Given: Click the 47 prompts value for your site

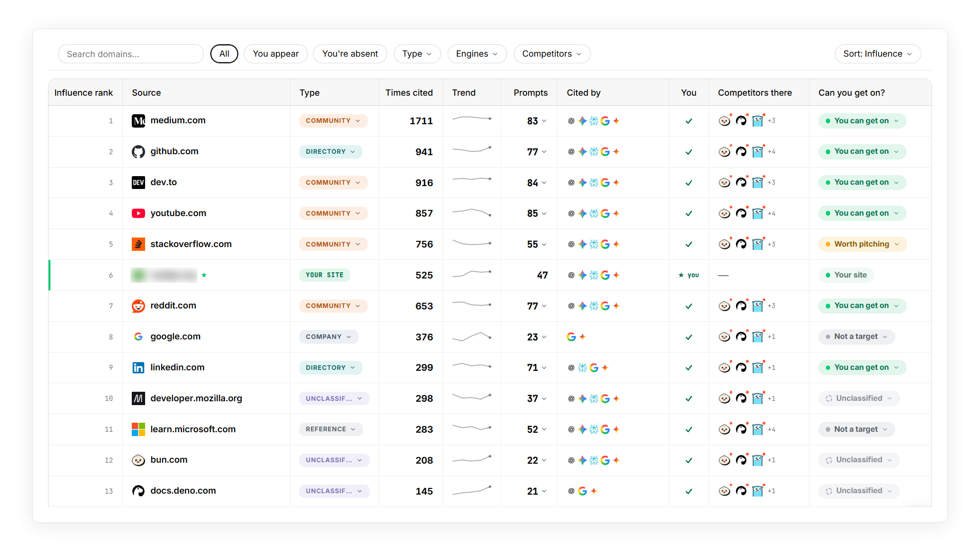Looking at the screenshot, I should [x=542, y=275].
